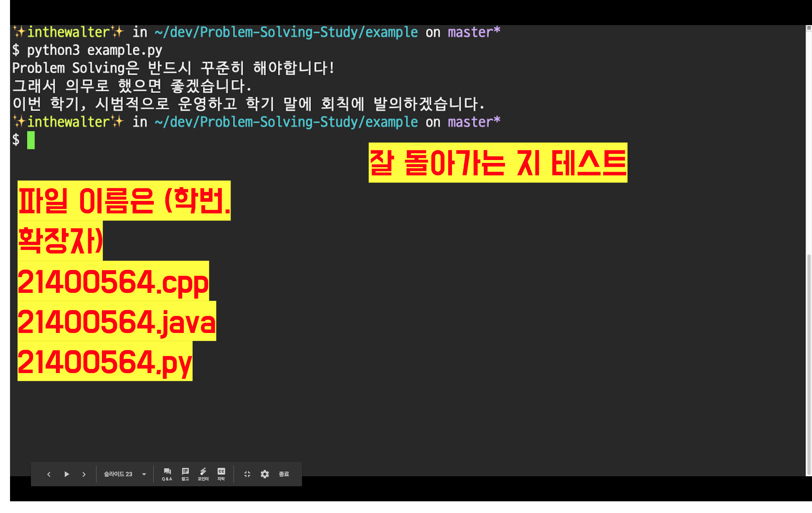
Task: Exit full screen mode icon
Action: (x=247, y=474)
